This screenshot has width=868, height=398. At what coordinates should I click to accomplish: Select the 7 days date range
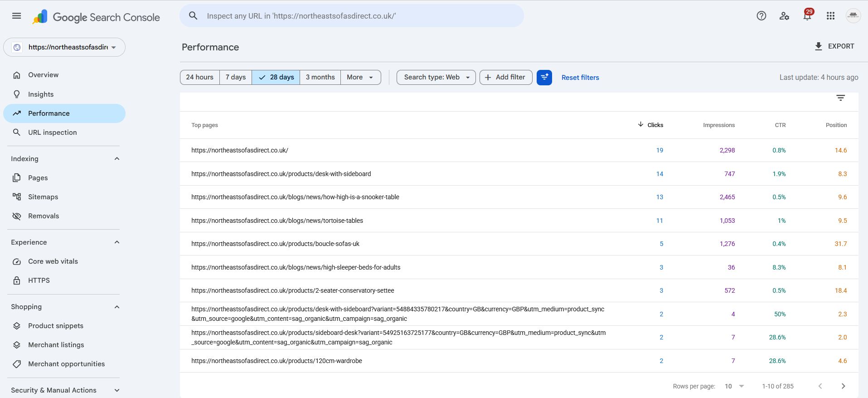[236, 77]
